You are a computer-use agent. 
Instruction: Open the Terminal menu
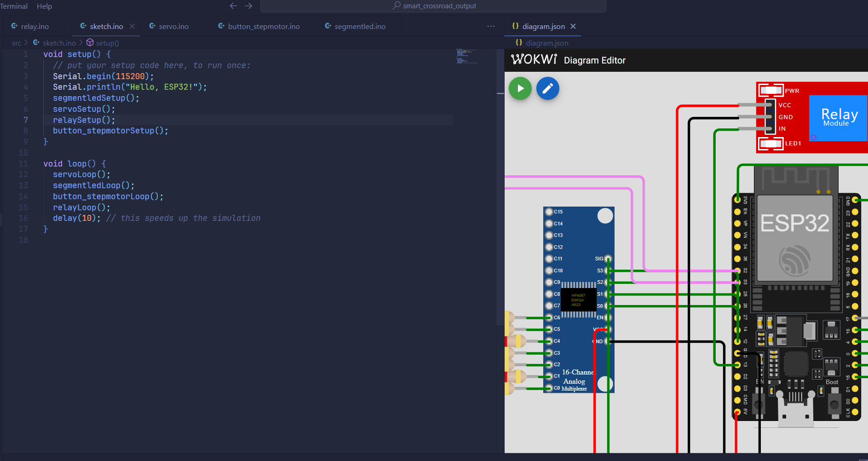coord(14,6)
